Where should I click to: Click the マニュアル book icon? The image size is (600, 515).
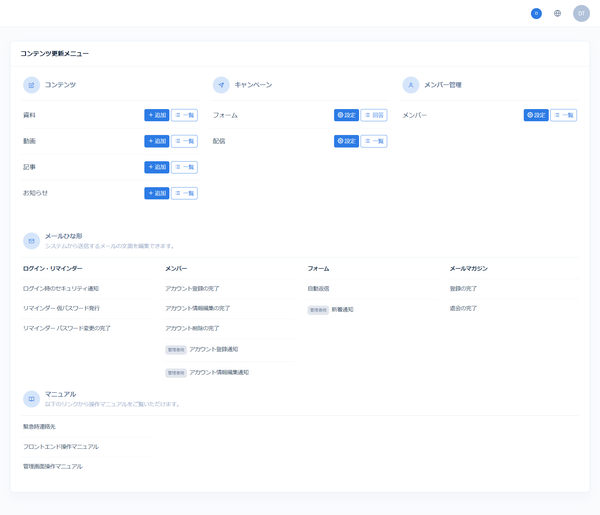(31, 399)
